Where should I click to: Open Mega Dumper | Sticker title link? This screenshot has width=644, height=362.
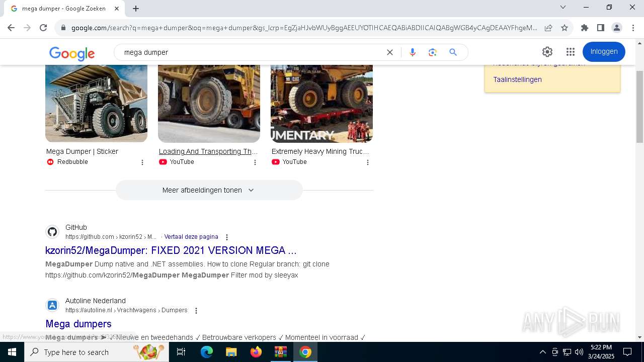pyautogui.click(x=82, y=151)
